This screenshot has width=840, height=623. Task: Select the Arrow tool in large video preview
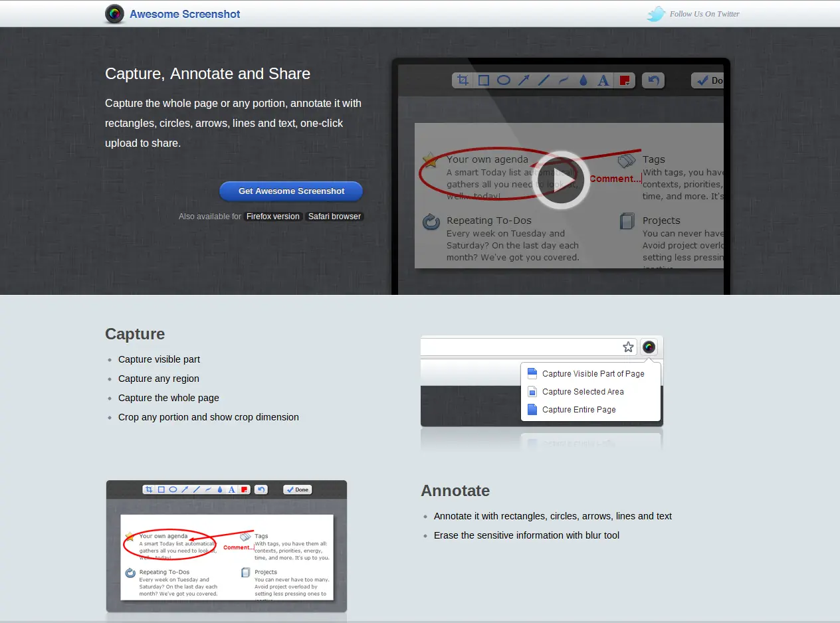[x=524, y=80]
